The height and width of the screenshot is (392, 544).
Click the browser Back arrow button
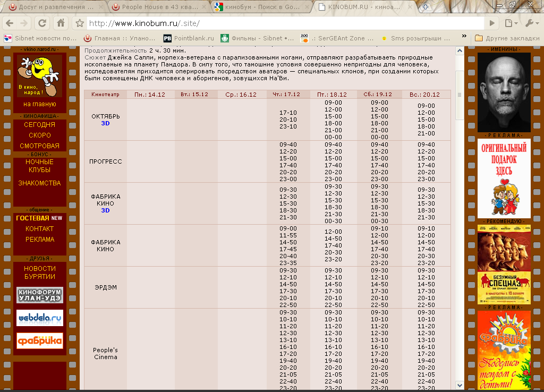coord(10,23)
